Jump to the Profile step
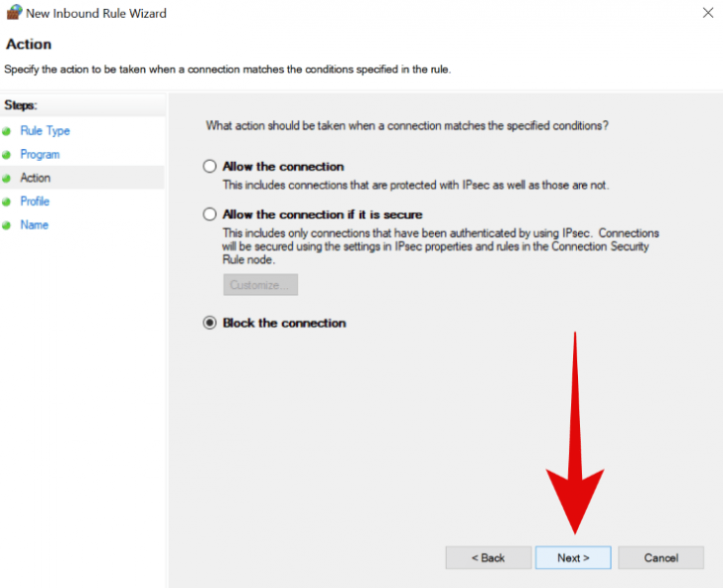The width and height of the screenshot is (723, 588). coord(35,202)
